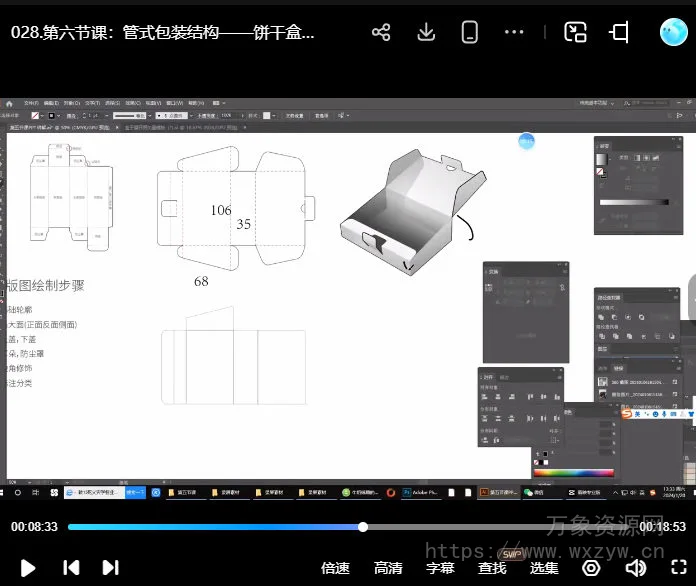Skip to the previous video
The image size is (696, 586).
71,568
